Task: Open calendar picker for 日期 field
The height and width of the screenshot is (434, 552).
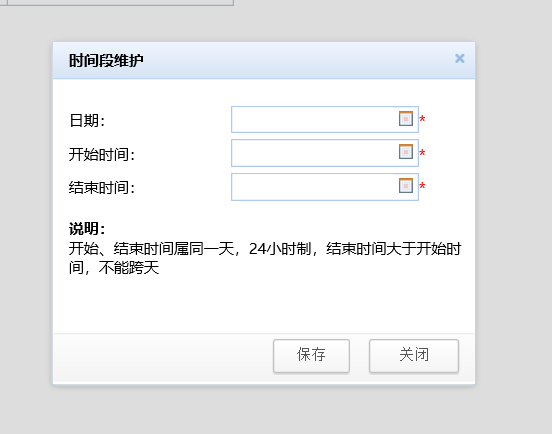Action: [x=406, y=118]
